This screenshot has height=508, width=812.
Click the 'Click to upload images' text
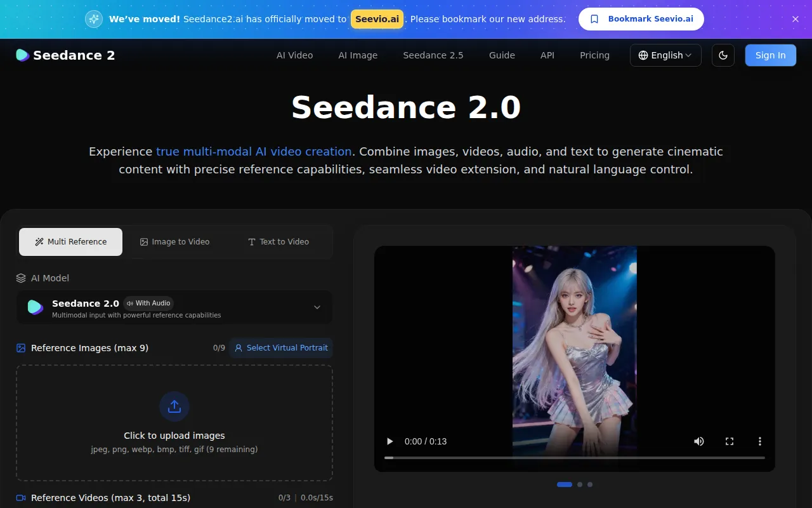coord(174,436)
